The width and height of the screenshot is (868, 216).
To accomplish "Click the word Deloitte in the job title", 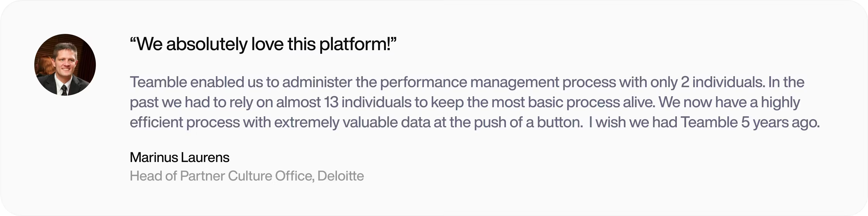I will 341,176.
